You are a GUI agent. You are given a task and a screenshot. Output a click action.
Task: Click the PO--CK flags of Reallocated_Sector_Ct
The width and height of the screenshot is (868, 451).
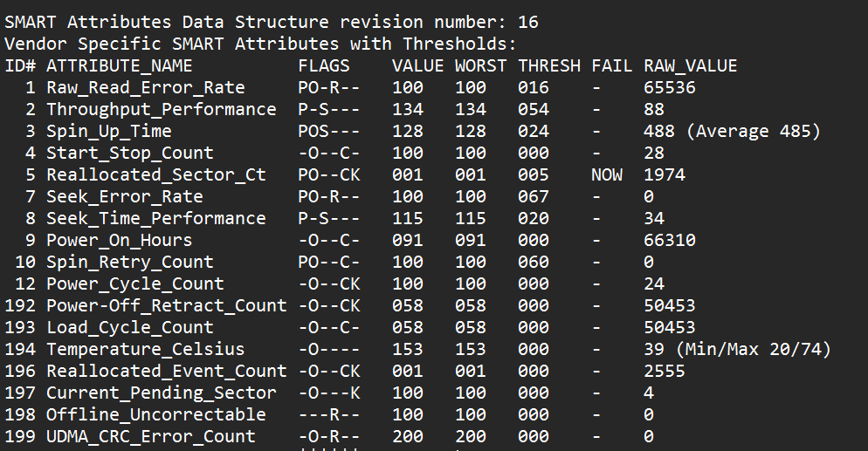(329, 174)
